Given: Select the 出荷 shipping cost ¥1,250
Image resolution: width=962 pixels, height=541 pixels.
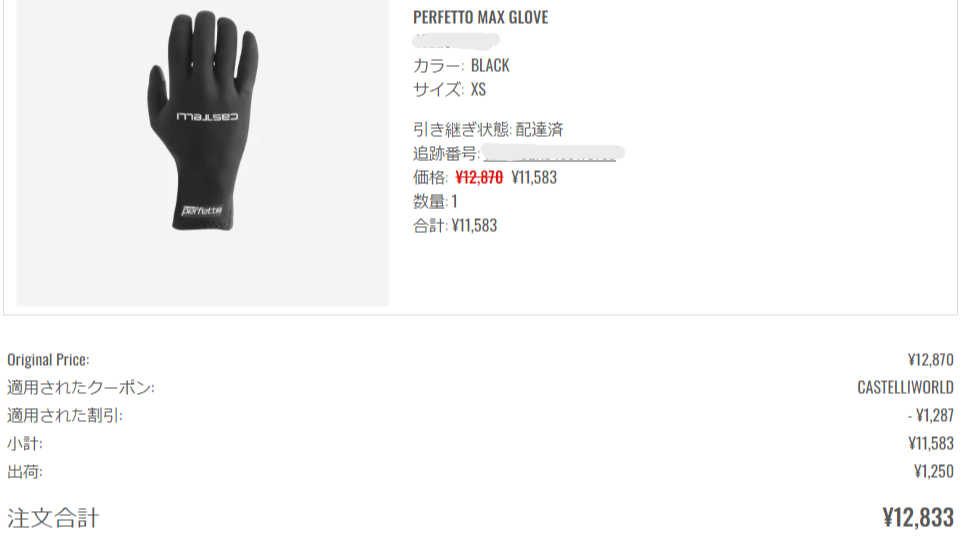Looking at the screenshot, I should (933, 471).
